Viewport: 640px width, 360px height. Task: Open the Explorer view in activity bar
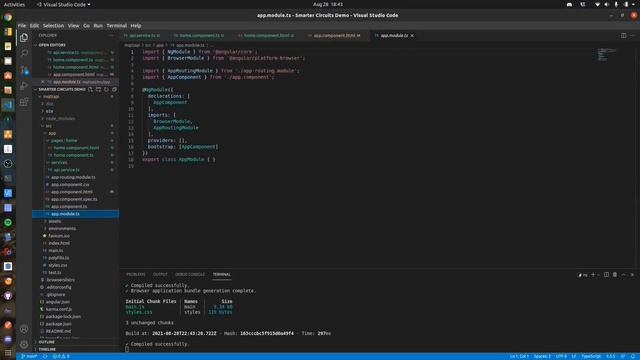[24, 38]
